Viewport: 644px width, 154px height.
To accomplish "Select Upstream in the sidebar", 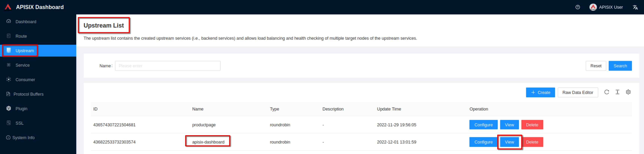I will (25, 51).
